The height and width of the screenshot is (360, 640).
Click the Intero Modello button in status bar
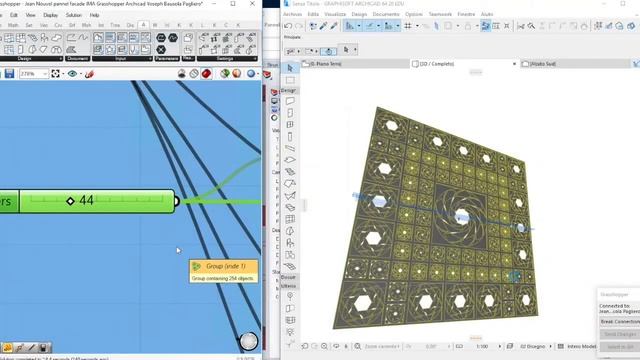(577, 346)
